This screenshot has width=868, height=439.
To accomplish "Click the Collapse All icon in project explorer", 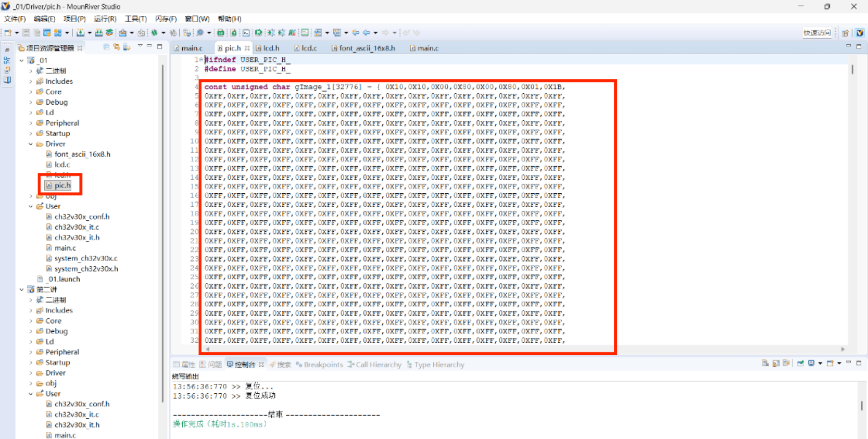I will coord(106,47).
